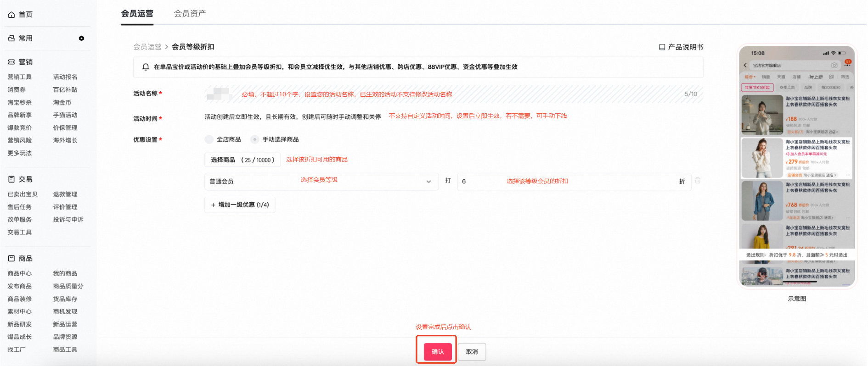Open 新品研发 sidebar entry
Viewport: 868px width, 366px height.
click(20, 324)
